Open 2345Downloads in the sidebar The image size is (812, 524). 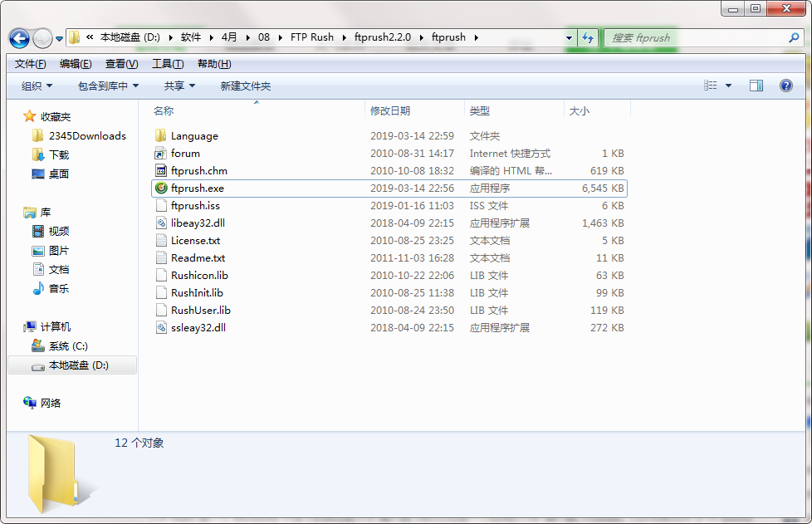[79, 135]
